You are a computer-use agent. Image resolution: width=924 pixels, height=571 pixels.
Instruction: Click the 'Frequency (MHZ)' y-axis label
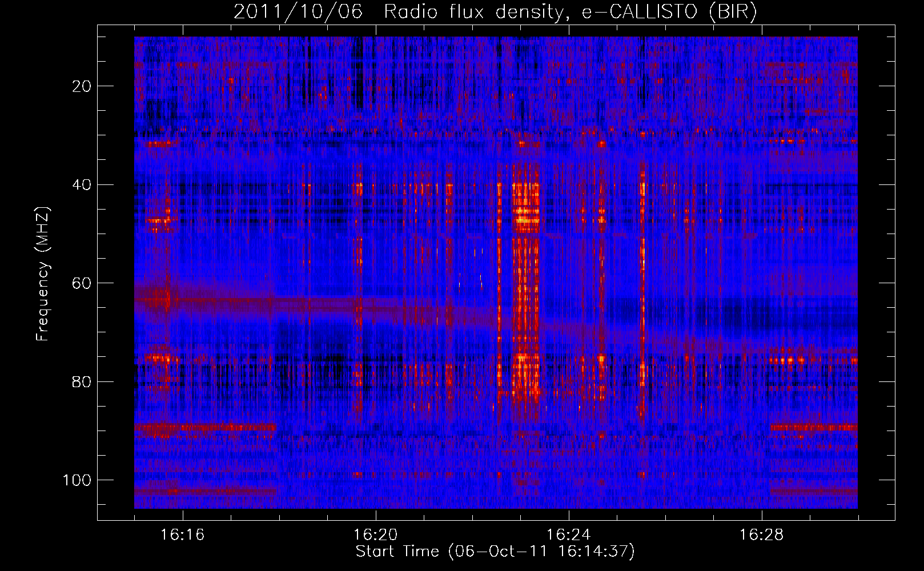[43, 274]
